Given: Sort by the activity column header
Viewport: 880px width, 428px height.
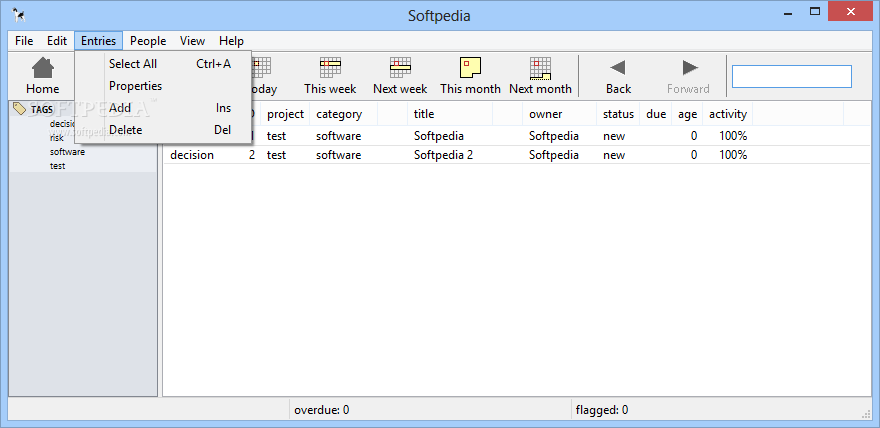Looking at the screenshot, I should pos(728,114).
